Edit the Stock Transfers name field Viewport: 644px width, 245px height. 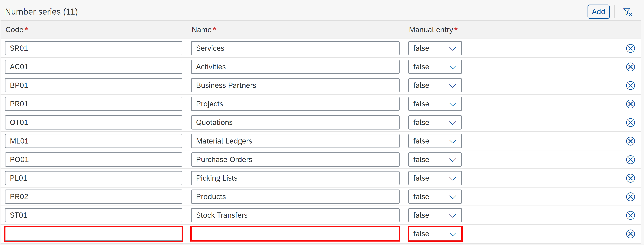pos(295,215)
